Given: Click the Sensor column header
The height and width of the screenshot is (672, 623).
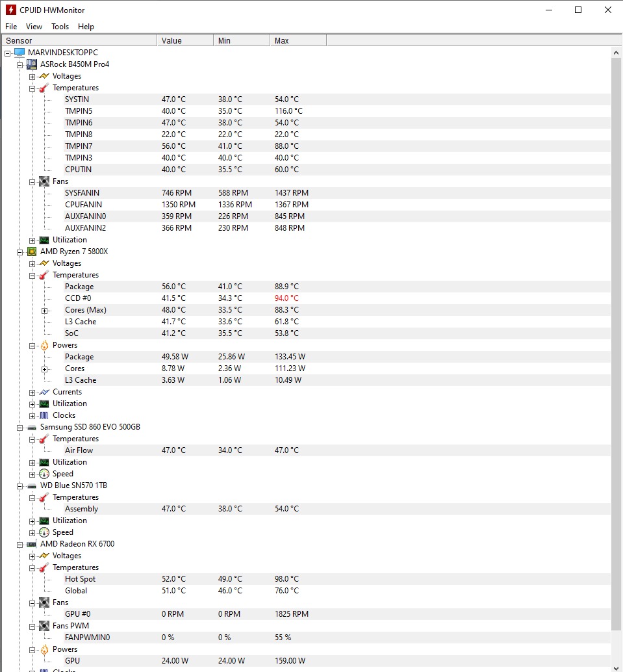Looking at the screenshot, I should [x=80, y=41].
